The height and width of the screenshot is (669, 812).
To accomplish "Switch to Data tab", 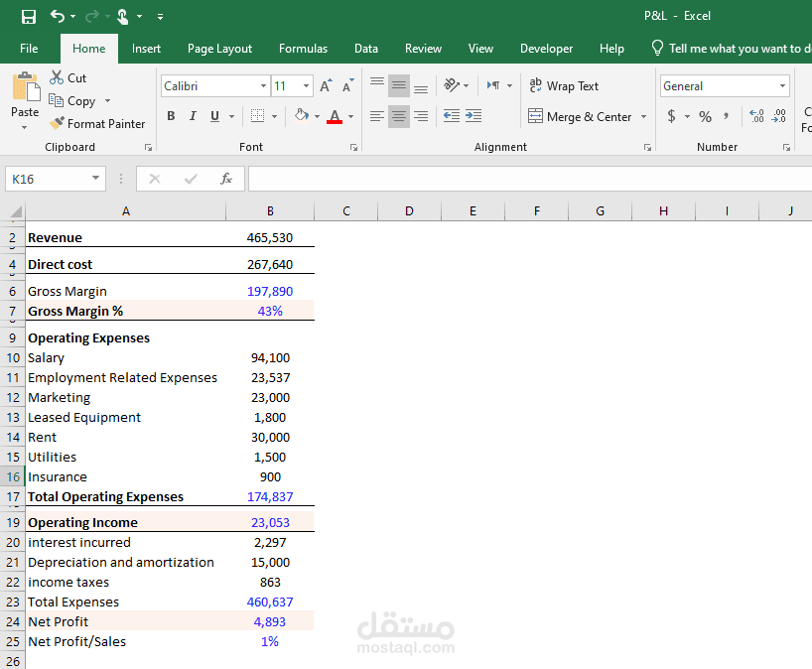I will pos(366,49).
